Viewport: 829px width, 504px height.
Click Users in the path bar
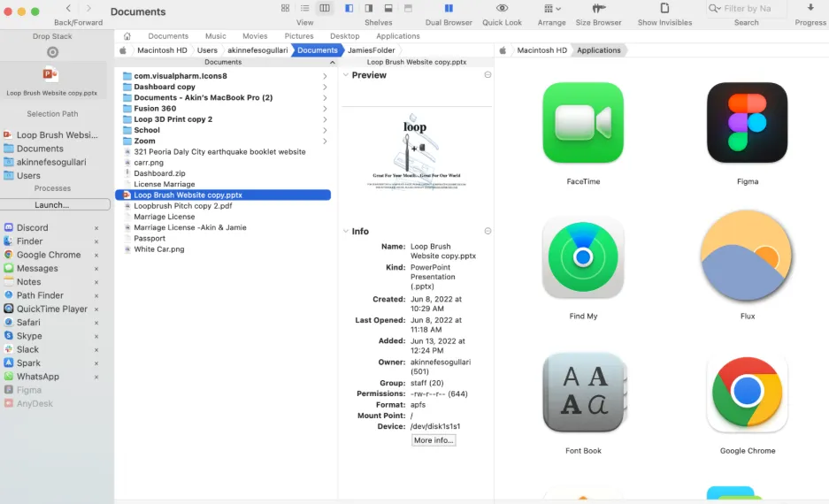tap(207, 50)
